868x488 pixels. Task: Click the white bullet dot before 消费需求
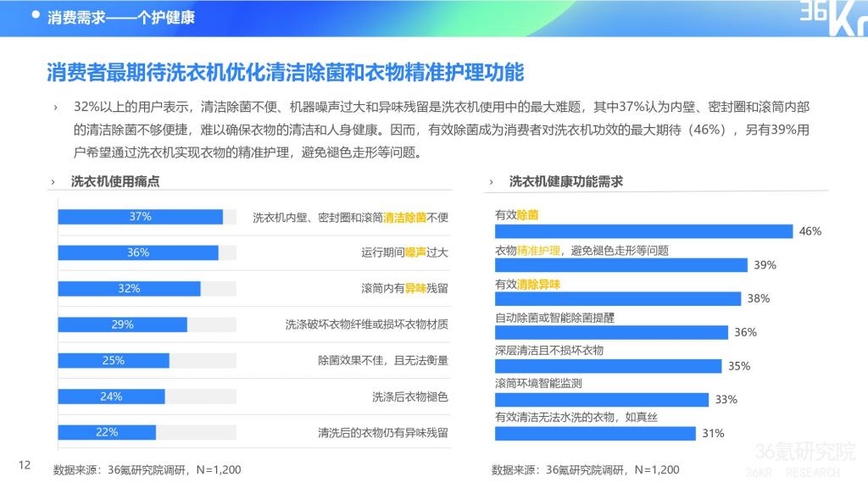(36, 14)
